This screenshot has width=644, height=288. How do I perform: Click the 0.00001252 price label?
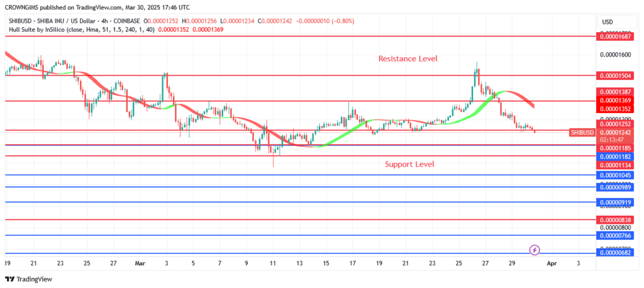(616, 124)
